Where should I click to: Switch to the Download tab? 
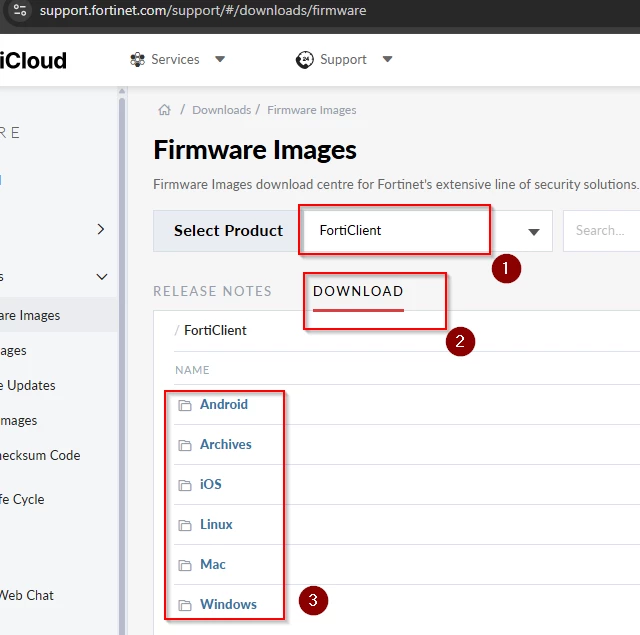[358, 291]
